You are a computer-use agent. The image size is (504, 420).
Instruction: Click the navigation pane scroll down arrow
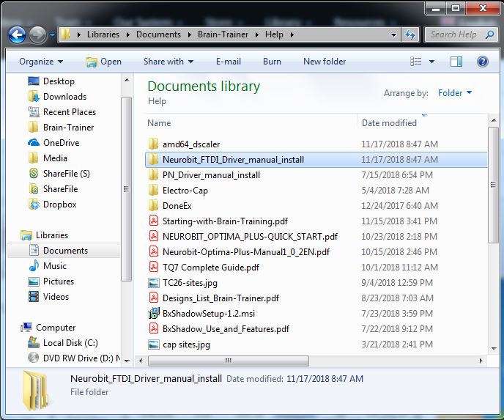pyautogui.click(x=127, y=361)
